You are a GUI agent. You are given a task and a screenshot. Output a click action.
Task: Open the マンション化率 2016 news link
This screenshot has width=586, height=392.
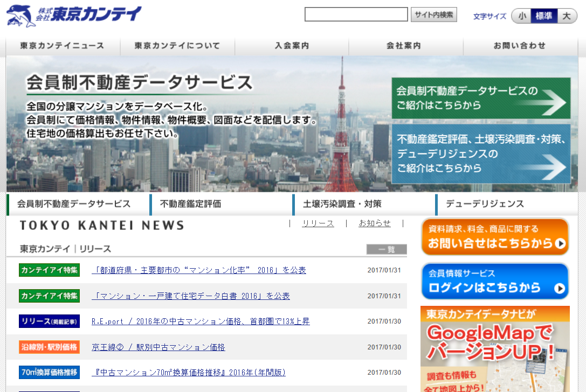[199, 270]
